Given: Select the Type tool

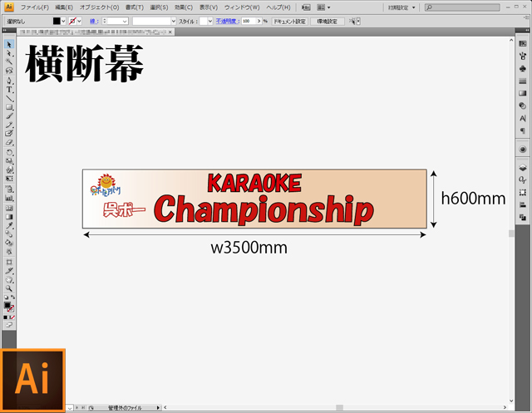Looking at the screenshot, I should click(x=9, y=89).
